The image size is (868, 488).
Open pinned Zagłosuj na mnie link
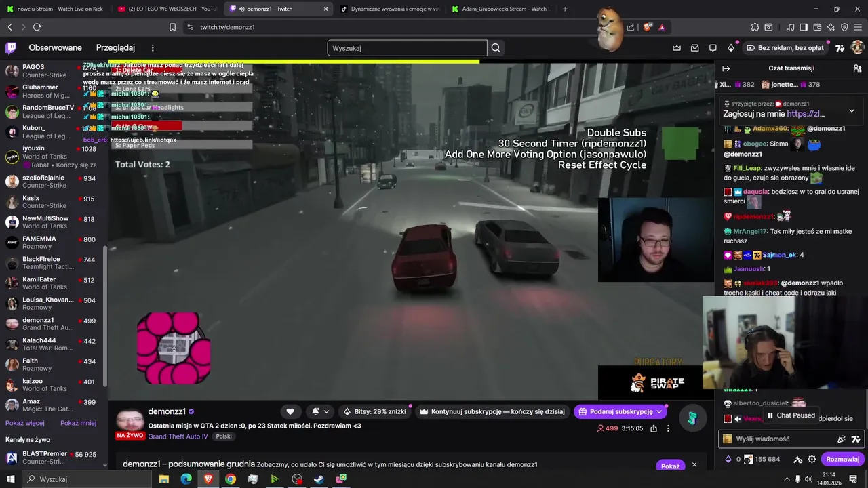point(806,114)
